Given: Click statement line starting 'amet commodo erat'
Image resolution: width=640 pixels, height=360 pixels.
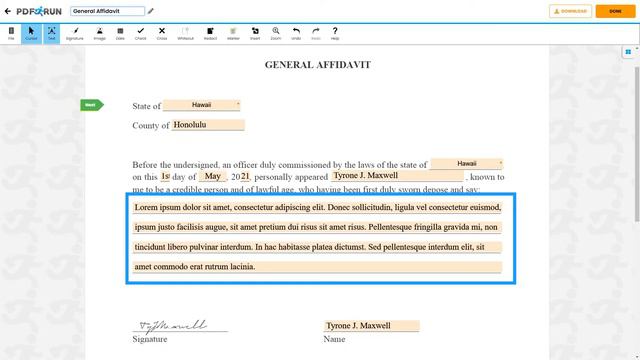Looking at the screenshot, I should pyautogui.click(x=317, y=267).
